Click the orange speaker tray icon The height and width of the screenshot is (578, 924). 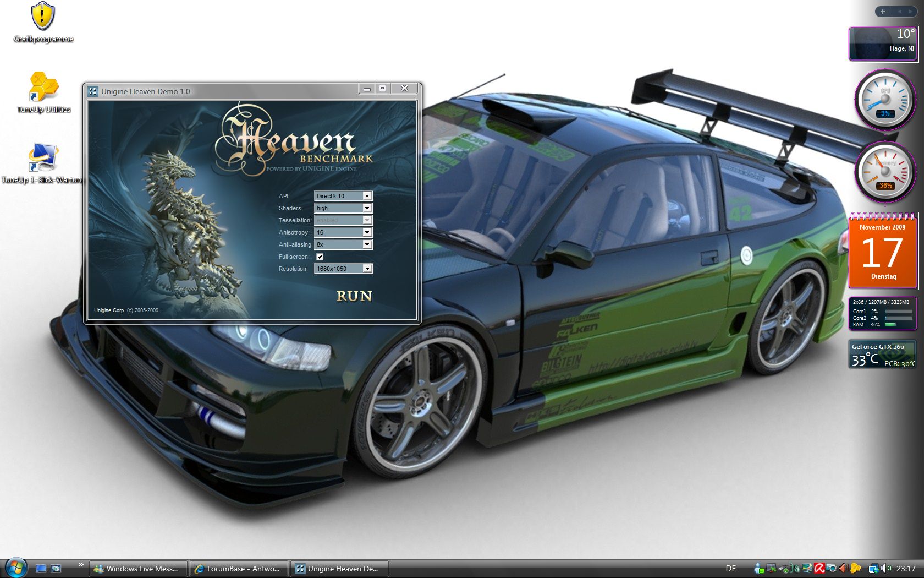point(843,569)
